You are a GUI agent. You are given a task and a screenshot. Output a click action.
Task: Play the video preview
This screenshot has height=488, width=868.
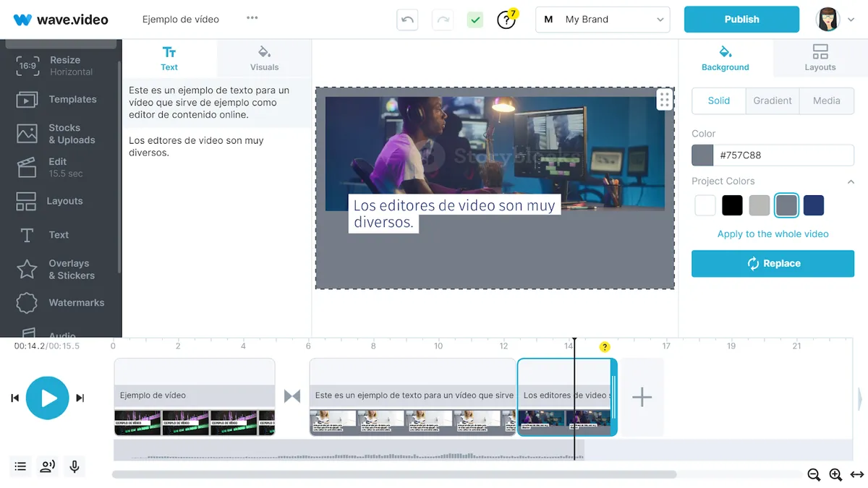pos(48,398)
